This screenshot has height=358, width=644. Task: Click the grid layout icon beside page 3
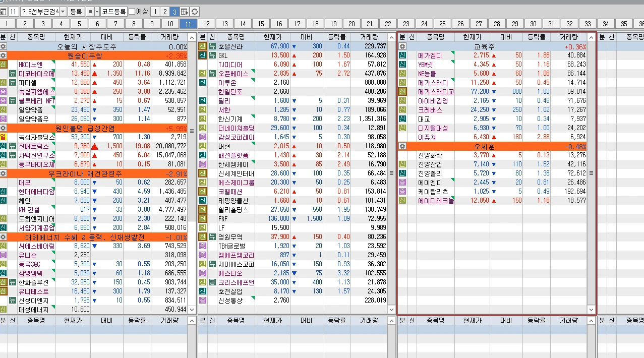coord(184,11)
